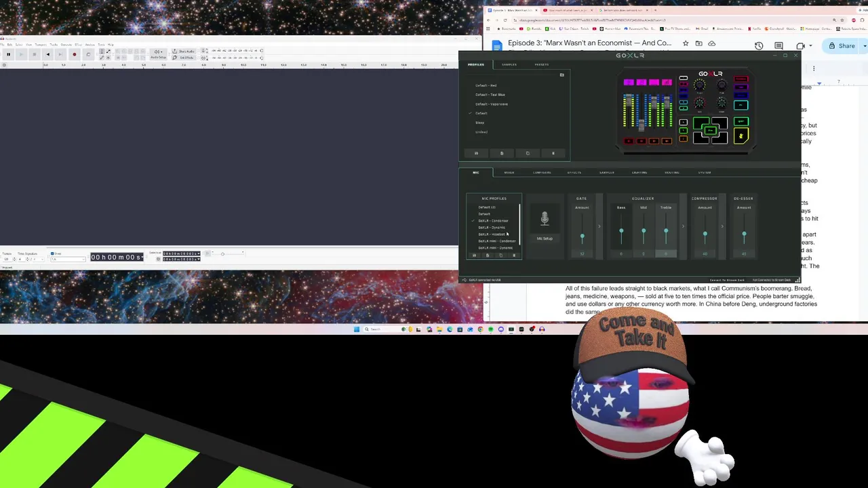The width and height of the screenshot is (868, 488).
Task: Select Audacity Envelope tool
Action: (x=108, y=52)
